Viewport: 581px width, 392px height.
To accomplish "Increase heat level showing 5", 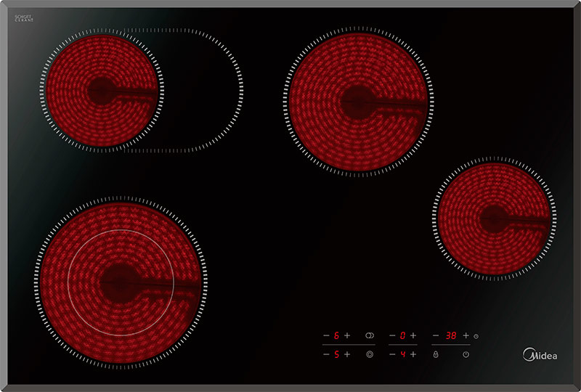I will click(x=347, y=354).
